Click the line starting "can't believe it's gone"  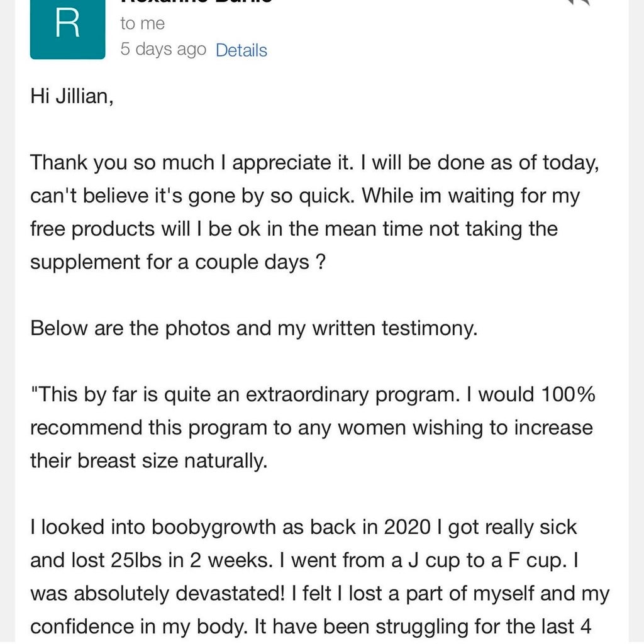[305, 196]
